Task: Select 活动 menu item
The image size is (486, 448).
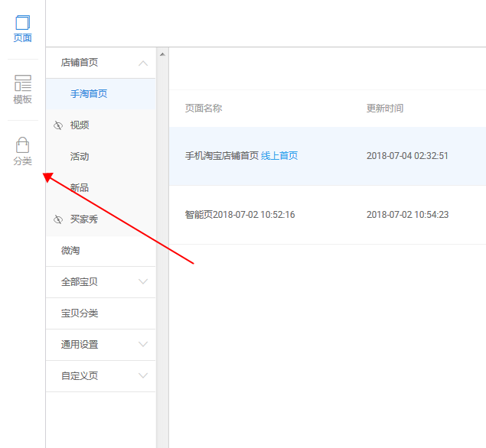Action: click(x=80, y=157)
